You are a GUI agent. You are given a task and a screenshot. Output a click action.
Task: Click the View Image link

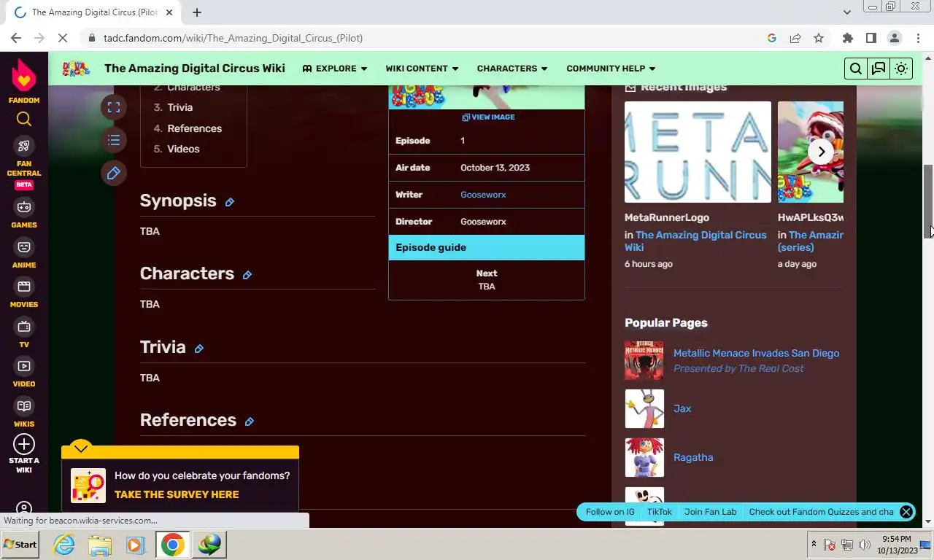pyautogui.click(x=488, y=117)
